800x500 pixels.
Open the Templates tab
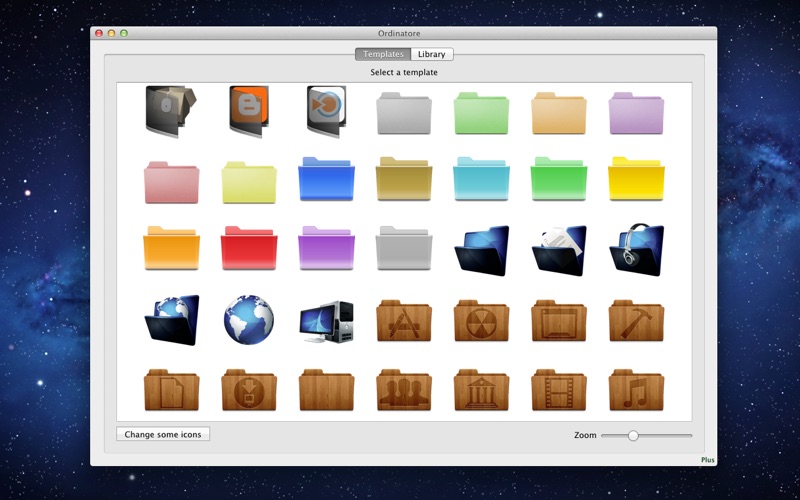(x=383, y=54)
